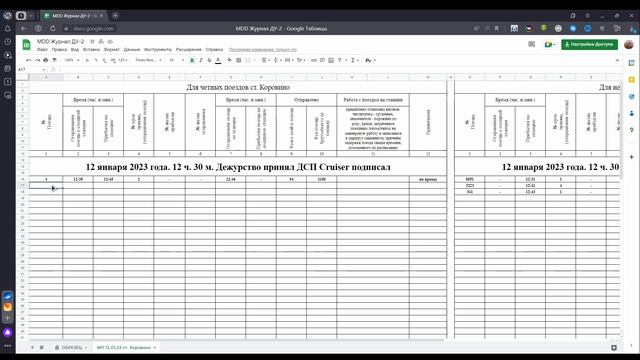Select the paint format tool

click(x=54, y=60)
